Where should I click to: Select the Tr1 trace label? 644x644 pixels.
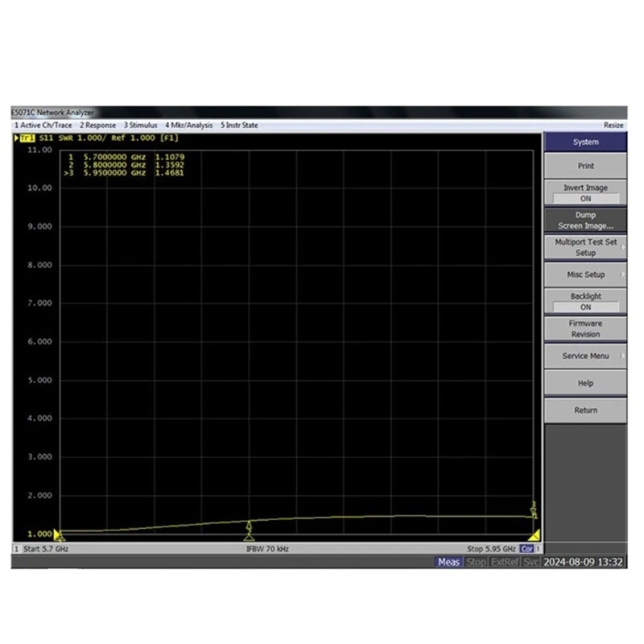pos(27,138)
